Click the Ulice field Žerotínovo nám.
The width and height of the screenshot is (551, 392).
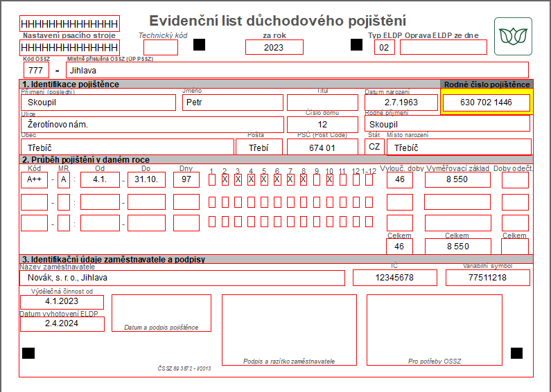[152, 125]
